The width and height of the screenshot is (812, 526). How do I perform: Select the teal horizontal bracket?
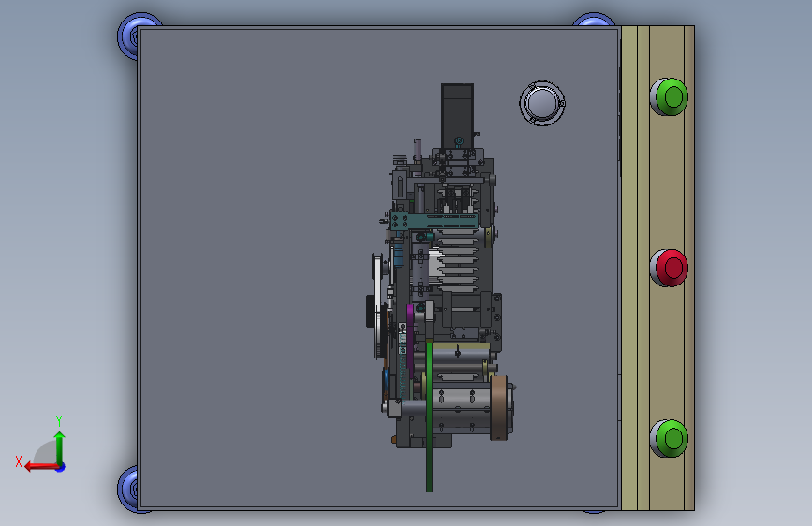click(x=434, y=221)
